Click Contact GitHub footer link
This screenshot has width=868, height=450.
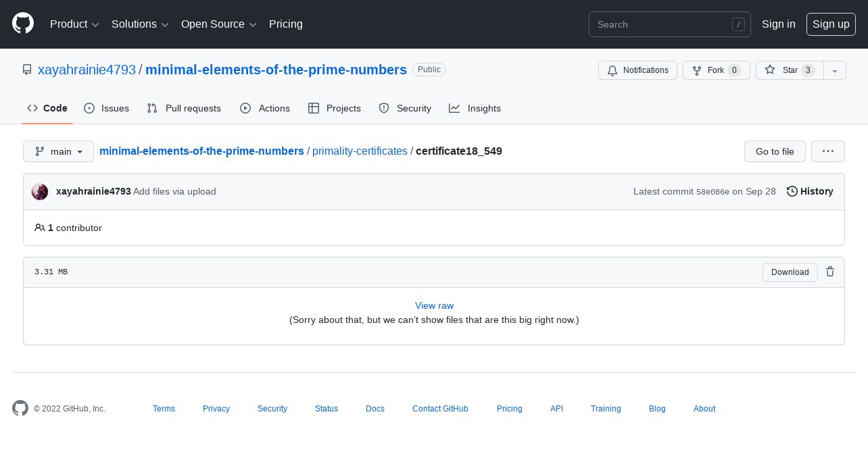440,409
